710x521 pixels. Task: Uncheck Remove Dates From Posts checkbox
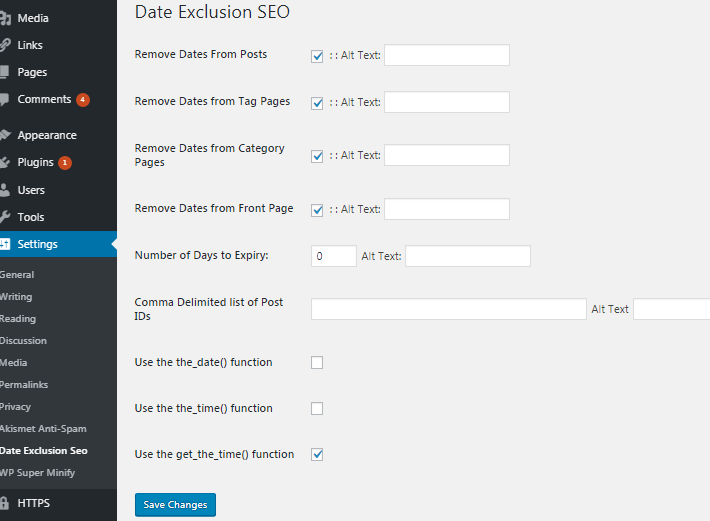(x=317, y=56)
